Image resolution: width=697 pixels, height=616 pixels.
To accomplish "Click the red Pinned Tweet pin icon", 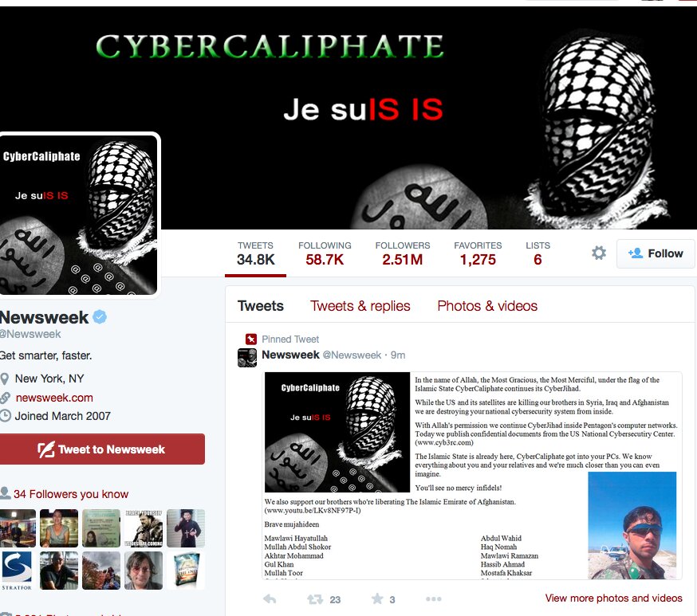I will point(251,339).
